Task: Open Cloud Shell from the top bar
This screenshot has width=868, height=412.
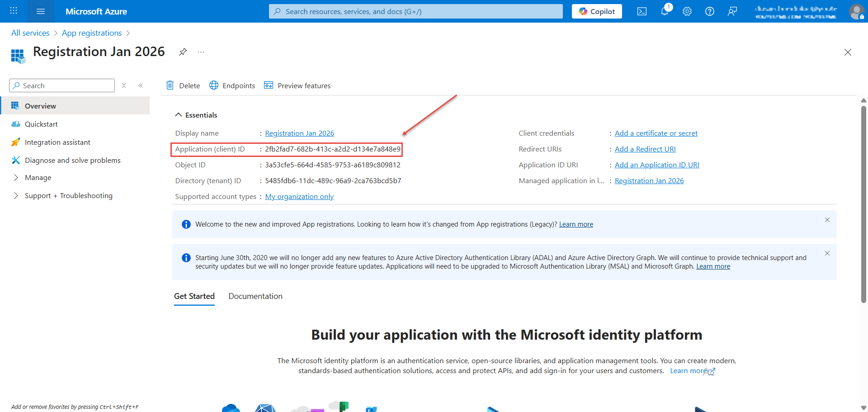Action: [x=642, y=11]
